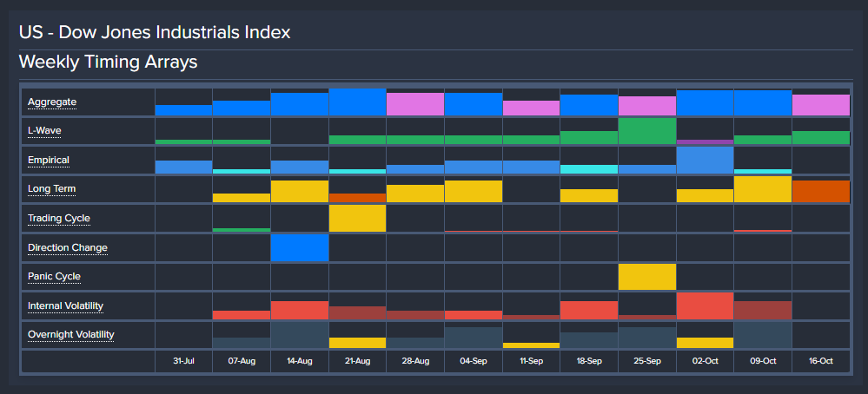Open the Panic Cycle row link
This screenshot has width=868, height=394.
[54, 277]
